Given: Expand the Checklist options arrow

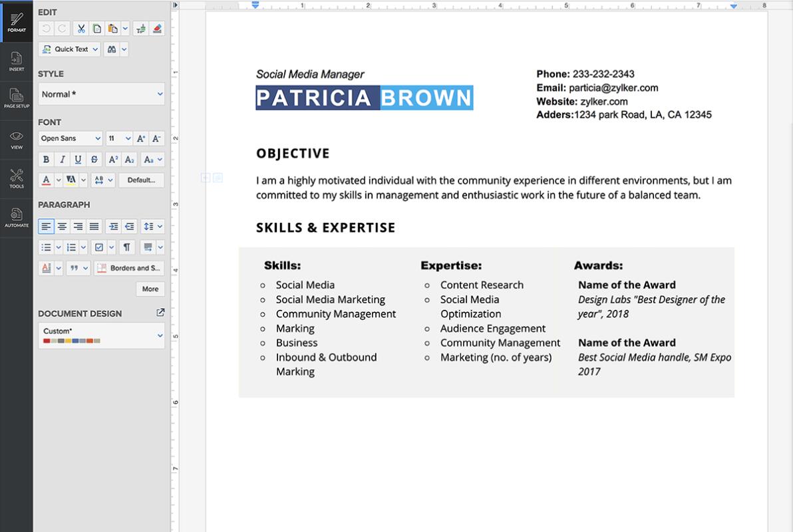Looking at the screenshot, I should click(x=112, y=247).
